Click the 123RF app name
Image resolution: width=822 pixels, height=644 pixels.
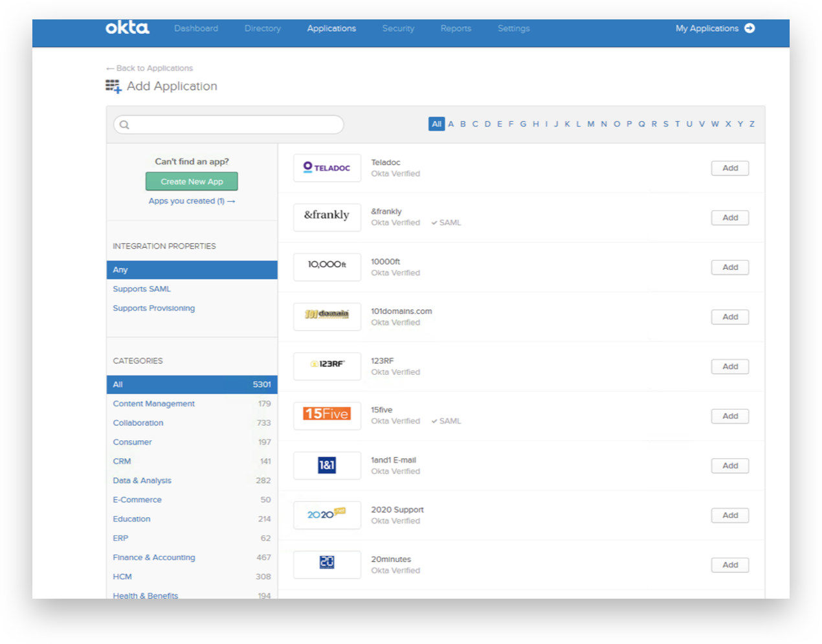click(x=383, y=361)
